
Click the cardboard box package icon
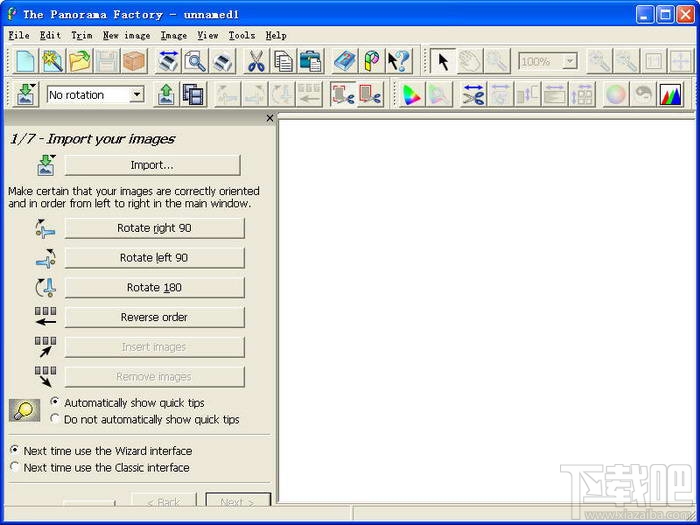(134, 61)
